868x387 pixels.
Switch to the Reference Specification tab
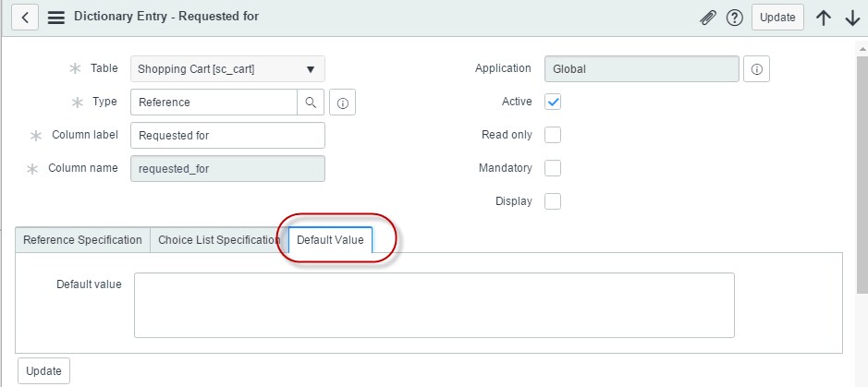[82, 240]
